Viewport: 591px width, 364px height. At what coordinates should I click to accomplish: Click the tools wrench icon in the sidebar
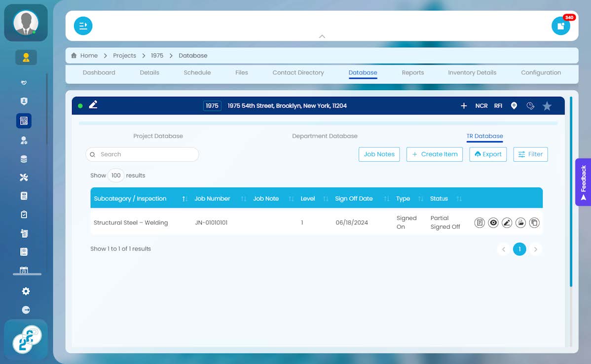pos(24,178)
